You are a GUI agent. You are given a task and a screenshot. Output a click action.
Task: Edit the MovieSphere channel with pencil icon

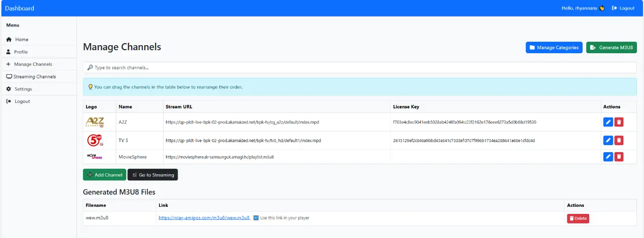click(608, 157)
